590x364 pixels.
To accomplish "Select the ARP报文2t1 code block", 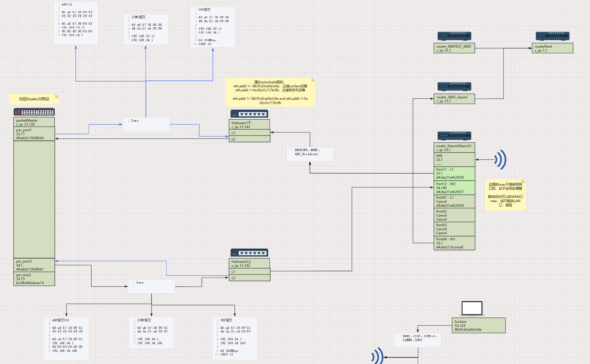I will click(66, 338).
